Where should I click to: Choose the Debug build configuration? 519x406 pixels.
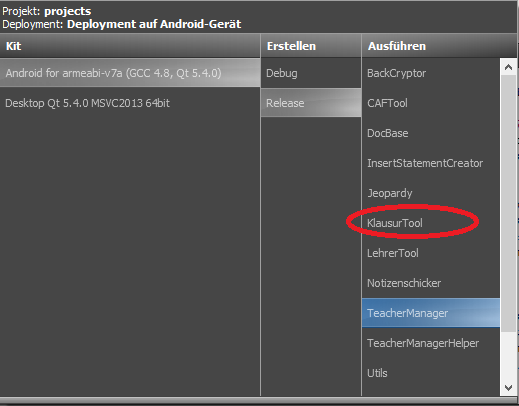311,73
